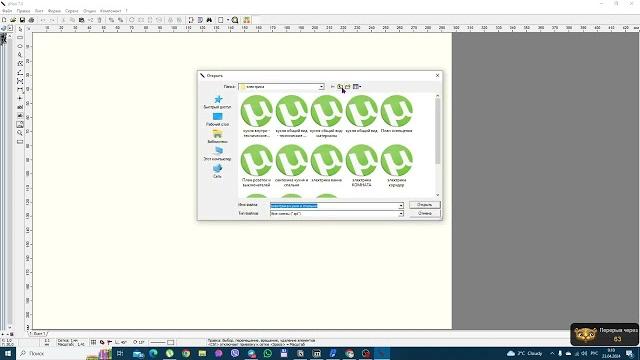The image size is (640, 360).
Task: Select the электрика ванна file thumbnail
Action: coord(327,164)
